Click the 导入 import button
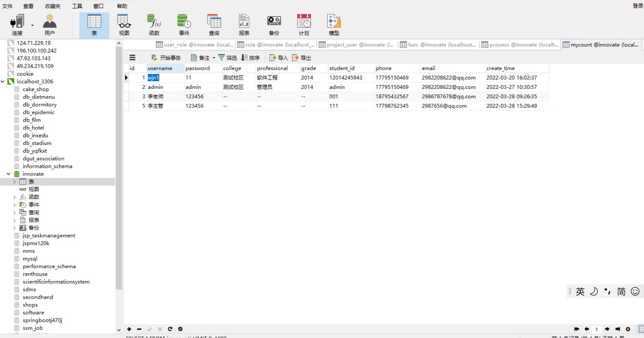 coord(278,58)
